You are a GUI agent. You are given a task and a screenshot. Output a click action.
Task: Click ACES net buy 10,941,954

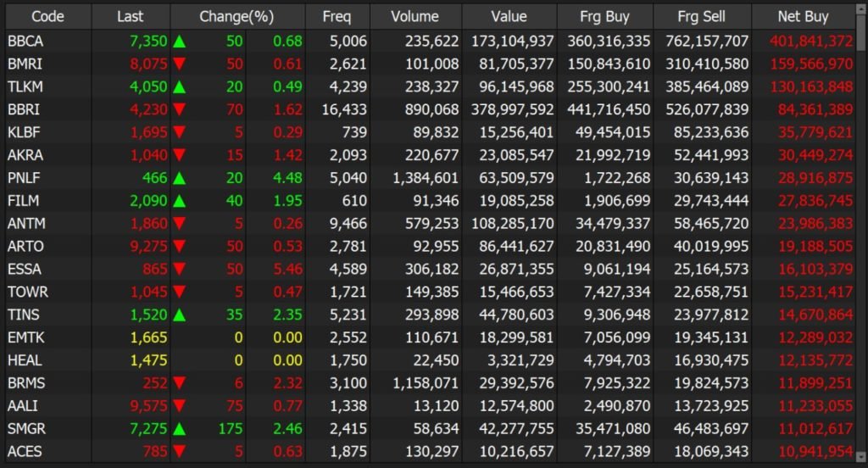(816, 452)
